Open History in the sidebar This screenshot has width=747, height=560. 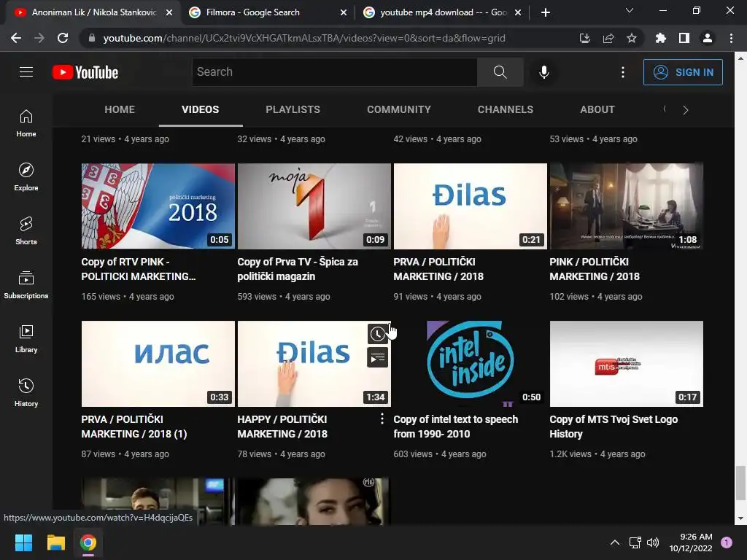pyautogui.click(x=26, y=392)
